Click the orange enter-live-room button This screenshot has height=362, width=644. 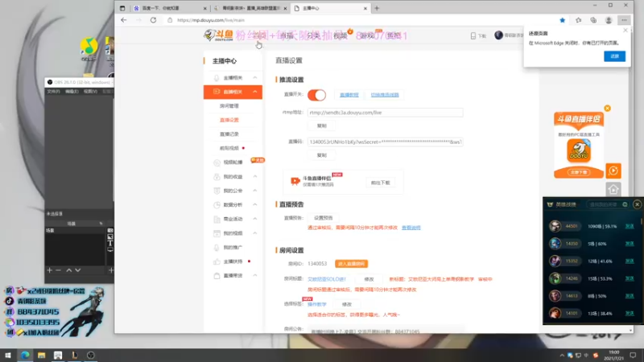(x=351, y=264)
